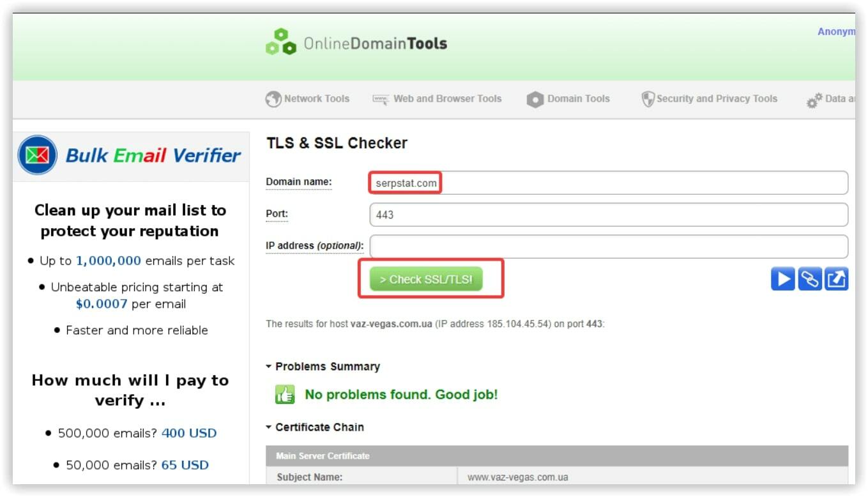The image size is (868, 497).
Task: Click the Port input field
Action: coord(609,215)
